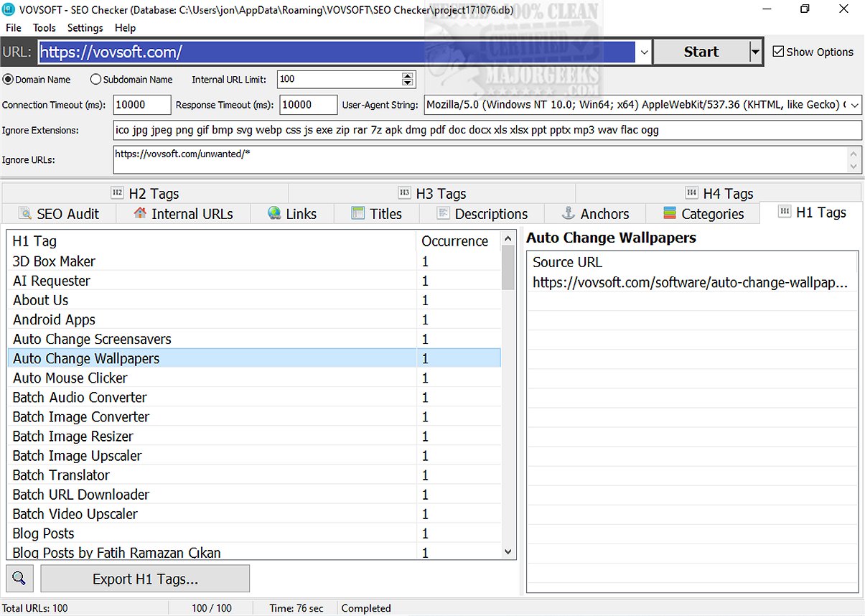
Task: Expand the User-Agent String dropdown
Action: (x=854, y=105)
